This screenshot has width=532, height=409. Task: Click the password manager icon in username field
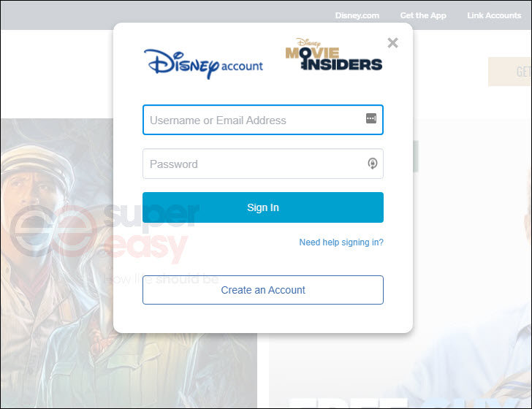pyautogui.click(x=371, y=118)
